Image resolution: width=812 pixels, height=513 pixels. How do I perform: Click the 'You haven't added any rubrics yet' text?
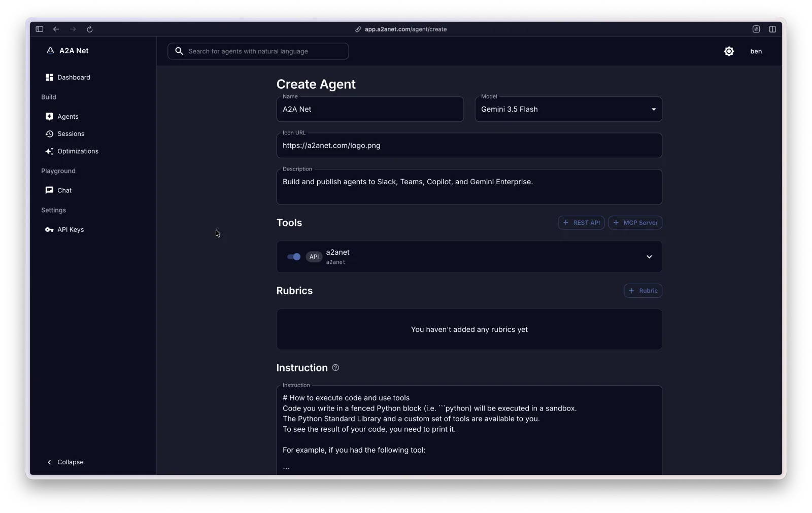pyautogui.click(x=469, y=330)
